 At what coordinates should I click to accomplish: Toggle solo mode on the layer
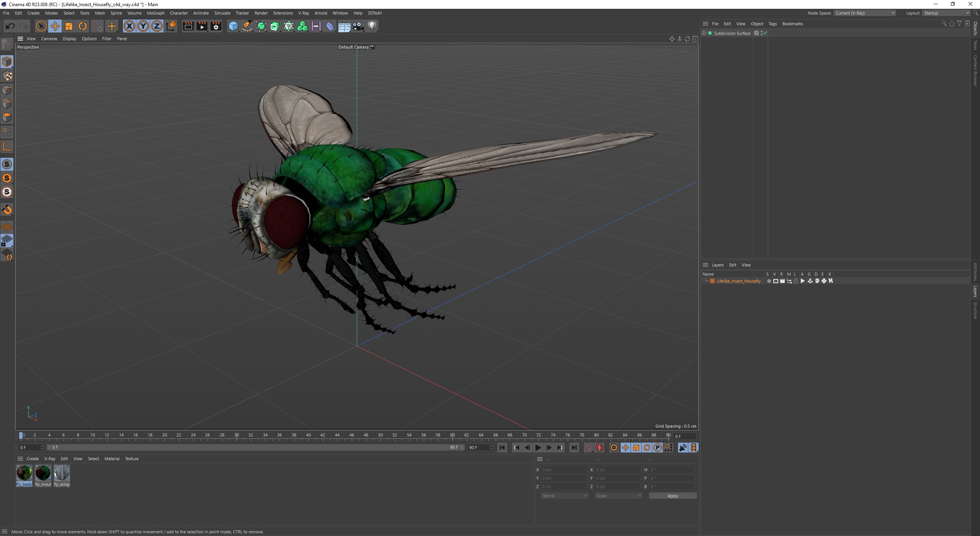[x=767, y=281]
